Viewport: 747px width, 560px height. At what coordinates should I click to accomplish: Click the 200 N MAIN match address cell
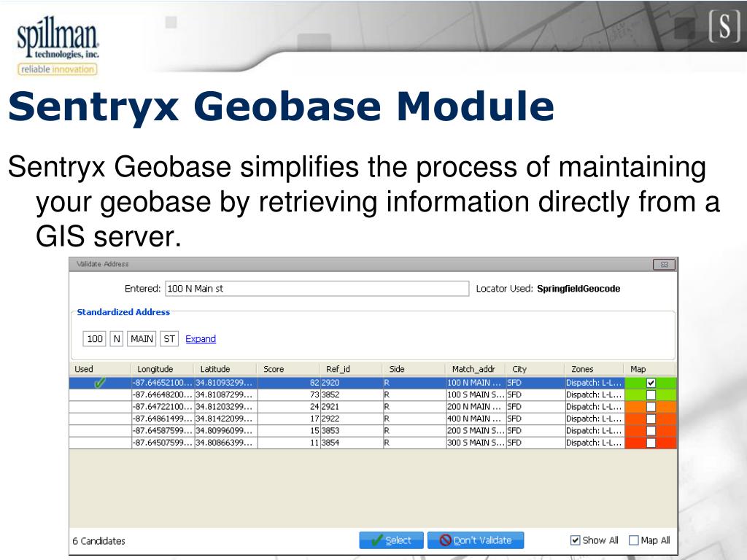point(476,407)
